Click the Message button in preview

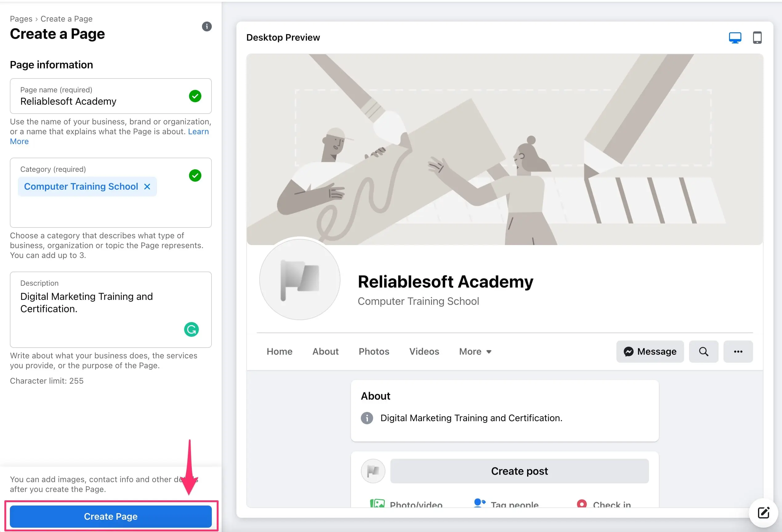[650, 351]
